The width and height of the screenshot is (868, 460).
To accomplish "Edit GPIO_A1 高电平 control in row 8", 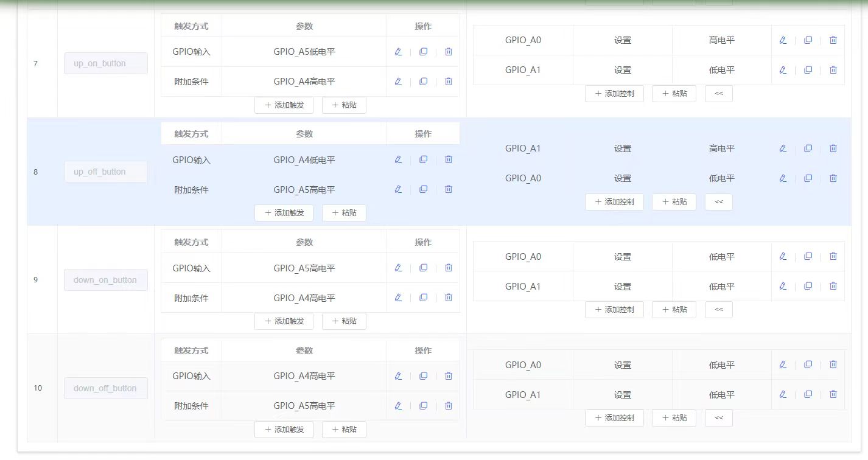I will [x=783, y=148].
